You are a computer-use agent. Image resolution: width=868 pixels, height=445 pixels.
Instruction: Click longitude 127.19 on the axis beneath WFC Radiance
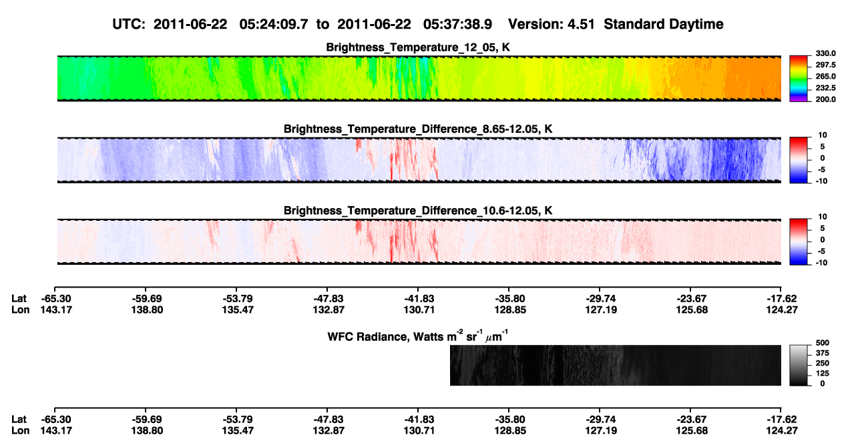pos(600,430)
